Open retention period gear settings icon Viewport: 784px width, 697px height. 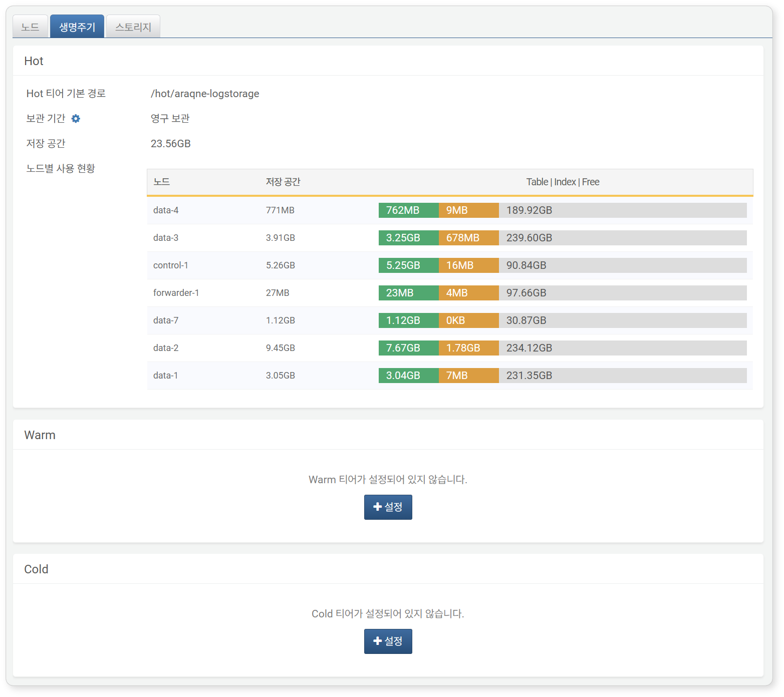click(76, 119)
